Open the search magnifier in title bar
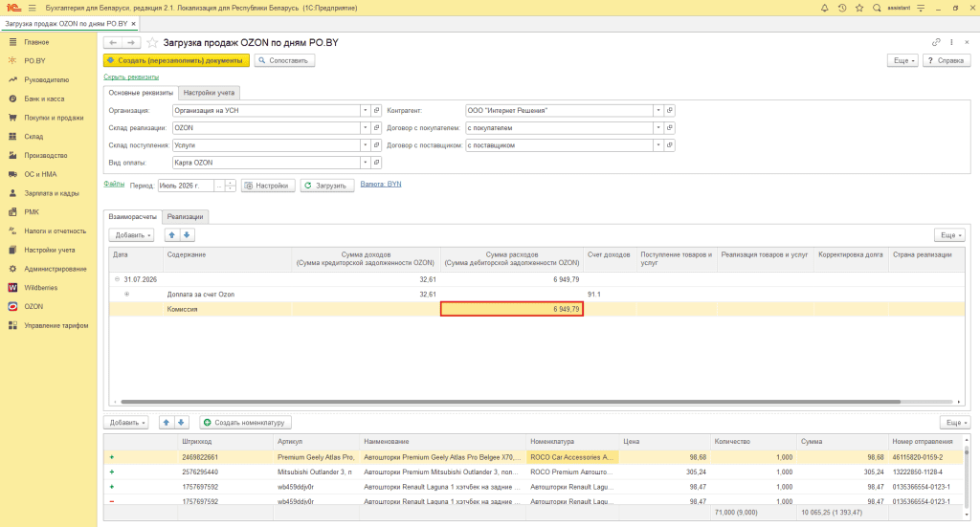Screen dimensions: 980x527 point(877,8)
